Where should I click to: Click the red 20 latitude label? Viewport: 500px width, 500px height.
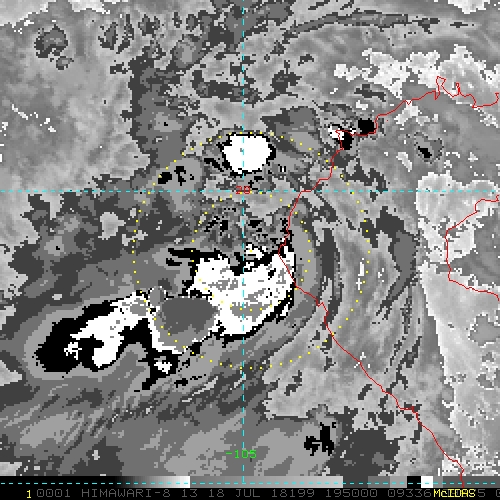click(x=242, y=190)
